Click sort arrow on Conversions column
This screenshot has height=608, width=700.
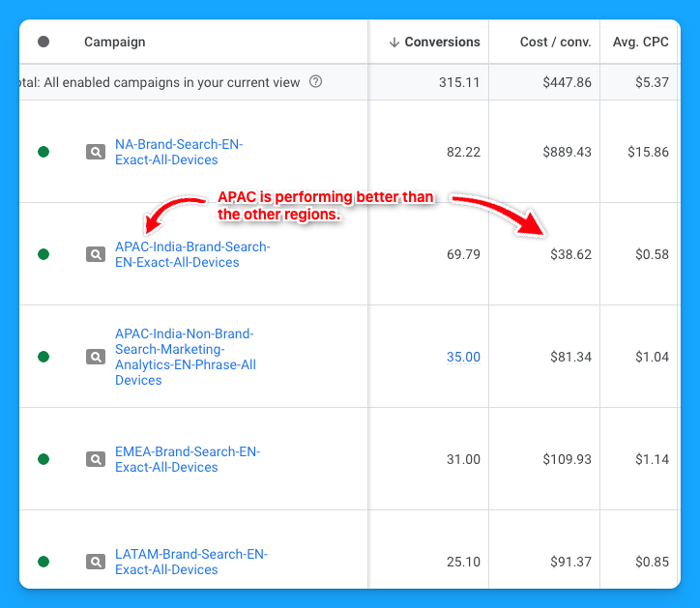[x=394, y=43]
